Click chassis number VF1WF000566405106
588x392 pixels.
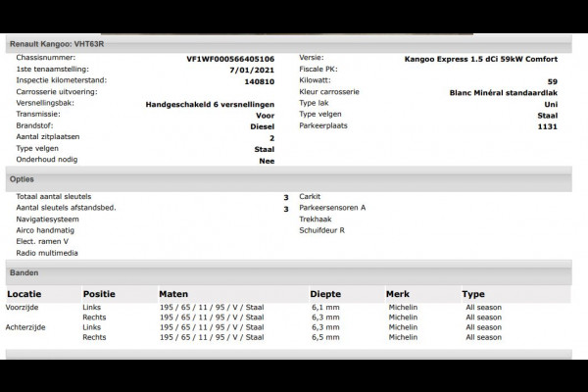click(x=224, y=59)
